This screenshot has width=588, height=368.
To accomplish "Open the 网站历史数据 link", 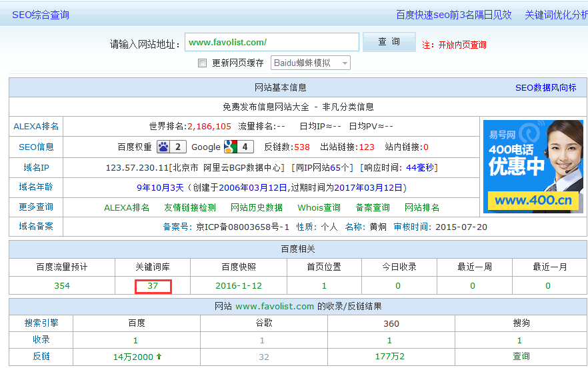I will [257, 207].
